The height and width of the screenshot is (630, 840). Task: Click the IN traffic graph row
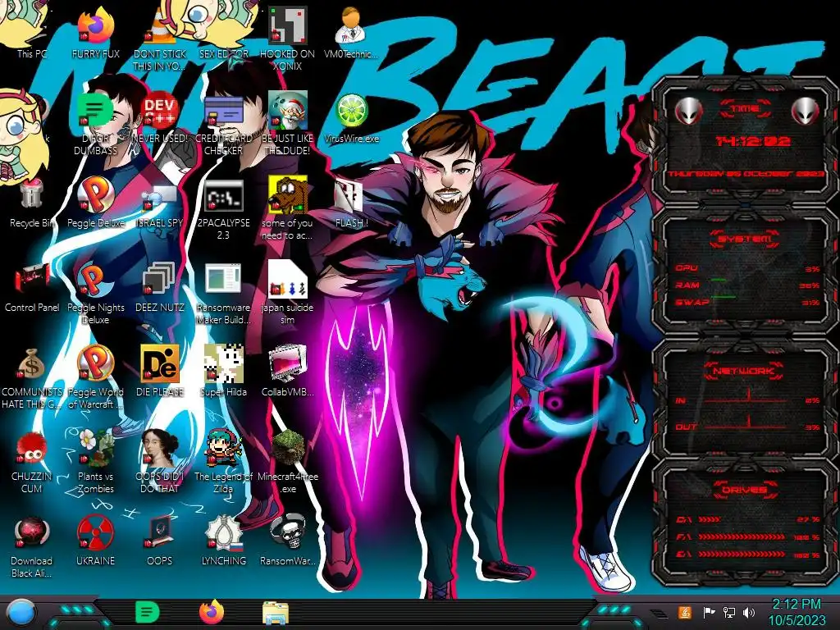(x=747, y=398)
